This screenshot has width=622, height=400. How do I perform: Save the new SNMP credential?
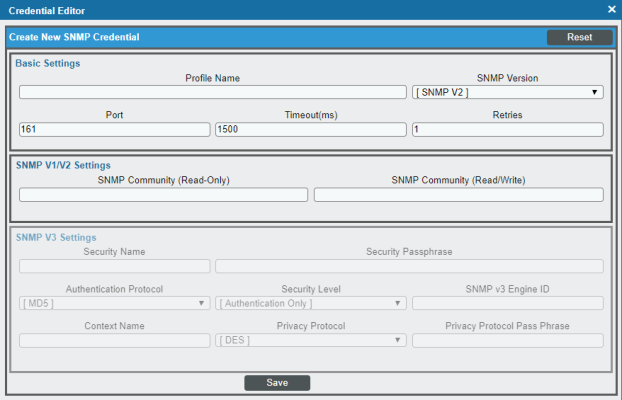point(277,383)
